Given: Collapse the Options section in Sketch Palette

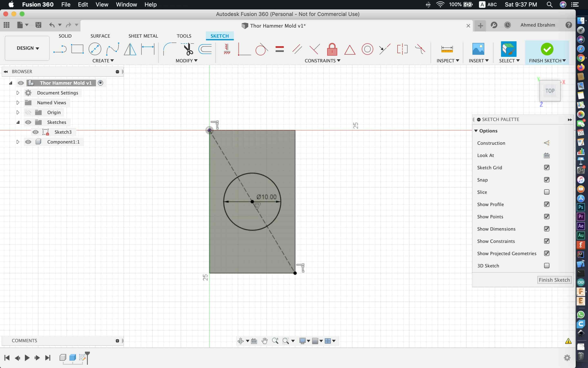Looking at the screenshot, I should pyautogui.click(x=476, y=131).
